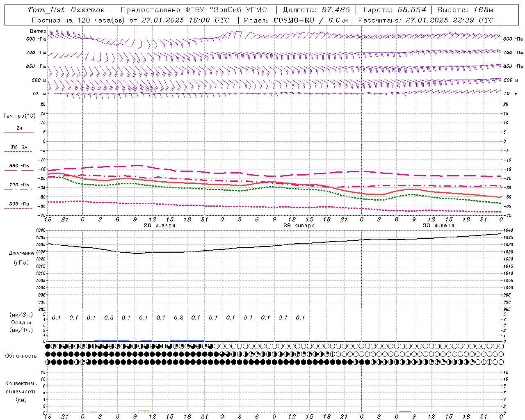Click the (мм/1ч.) precipitation unit label
The image size is (525, 420).
[21, 330]
